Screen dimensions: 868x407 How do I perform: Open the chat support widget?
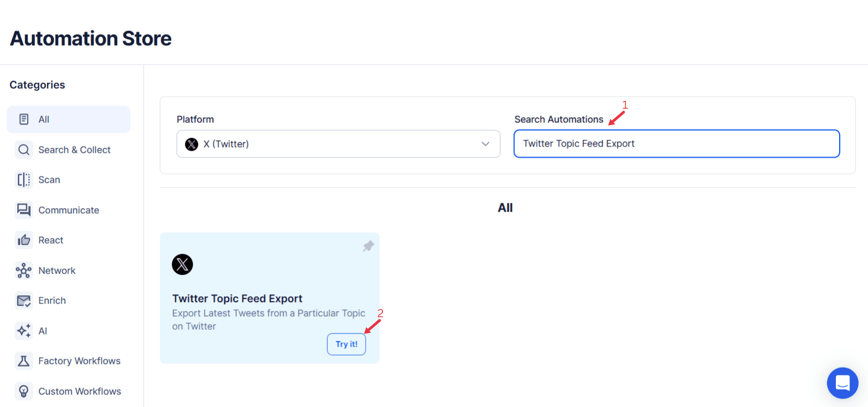(x=842, y=383)
